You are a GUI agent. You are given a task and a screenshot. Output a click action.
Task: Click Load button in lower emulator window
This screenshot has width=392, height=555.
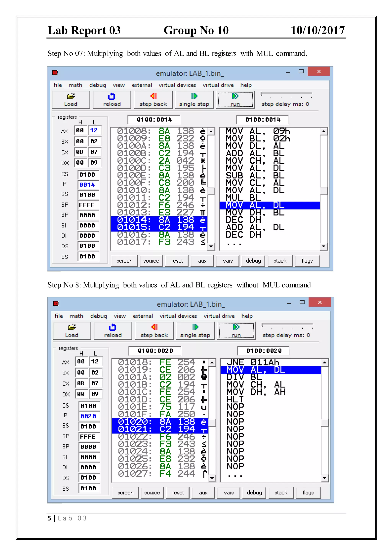72,331
